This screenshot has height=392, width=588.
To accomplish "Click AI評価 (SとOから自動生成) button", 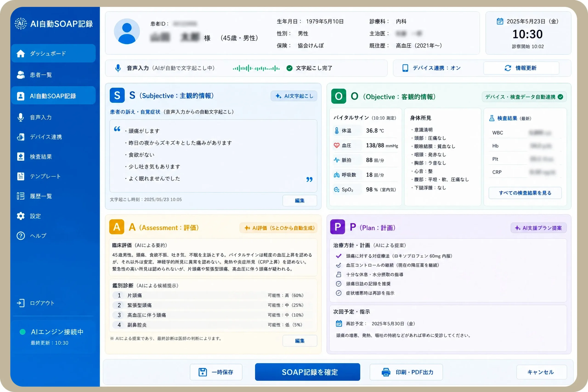I will click(x=278, y=228).
